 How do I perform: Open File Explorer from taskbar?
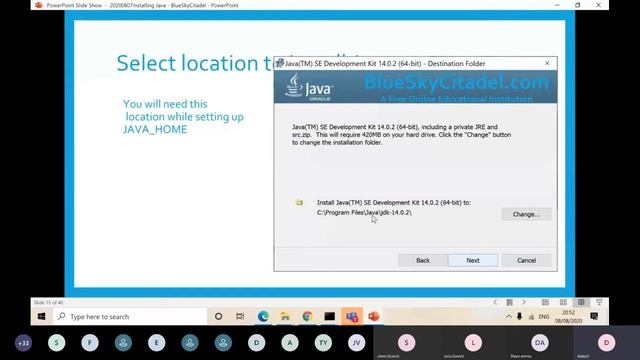point(285,316)
